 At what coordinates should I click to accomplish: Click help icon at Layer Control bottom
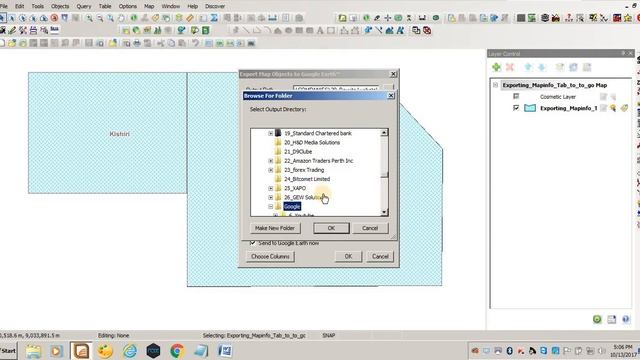626,319
